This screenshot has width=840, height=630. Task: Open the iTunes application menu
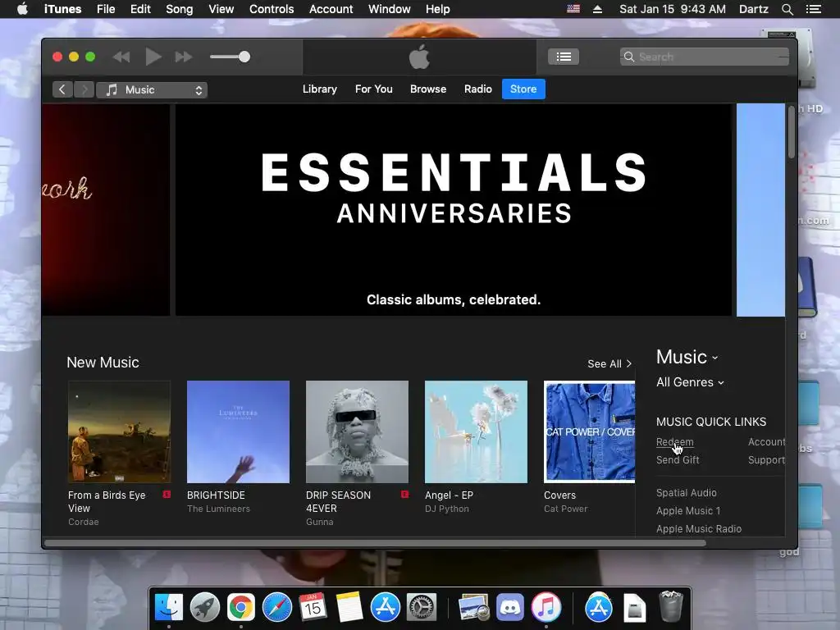(62, 9)
